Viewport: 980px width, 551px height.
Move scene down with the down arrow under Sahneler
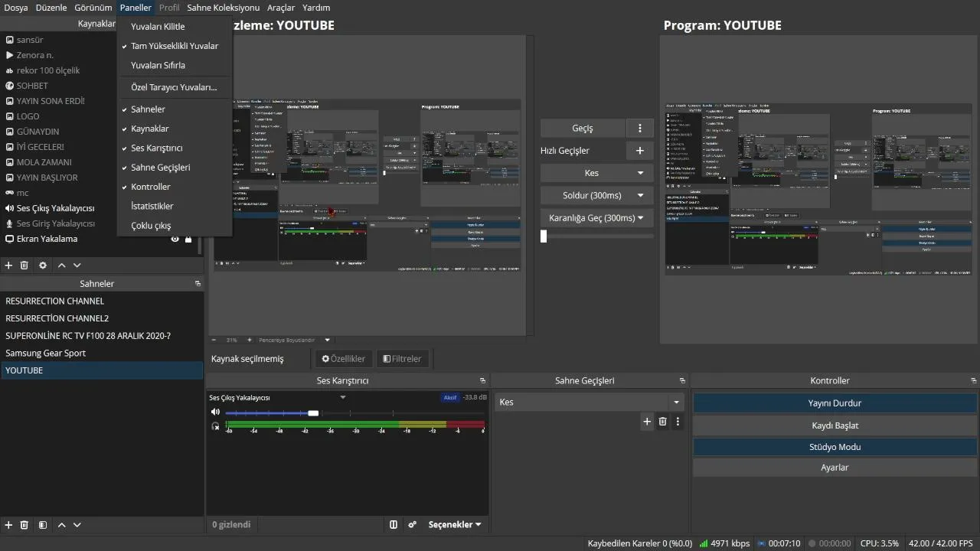pyautogui.click(x=77, y=525)
